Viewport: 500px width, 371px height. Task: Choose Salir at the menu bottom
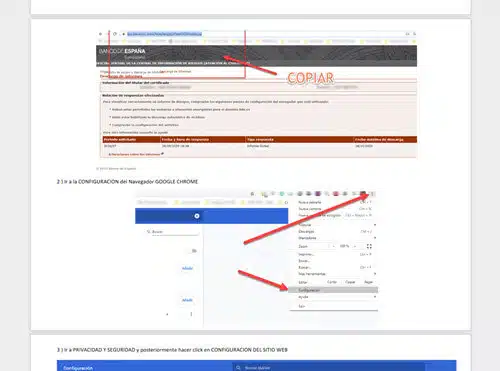(x=302, y=306)
